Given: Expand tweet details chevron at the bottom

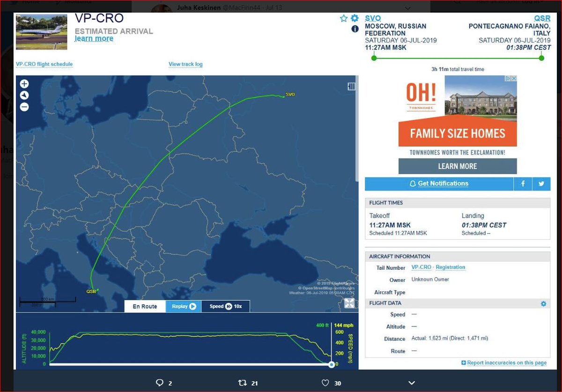Looking at the screenshot, I should (412, 383).
